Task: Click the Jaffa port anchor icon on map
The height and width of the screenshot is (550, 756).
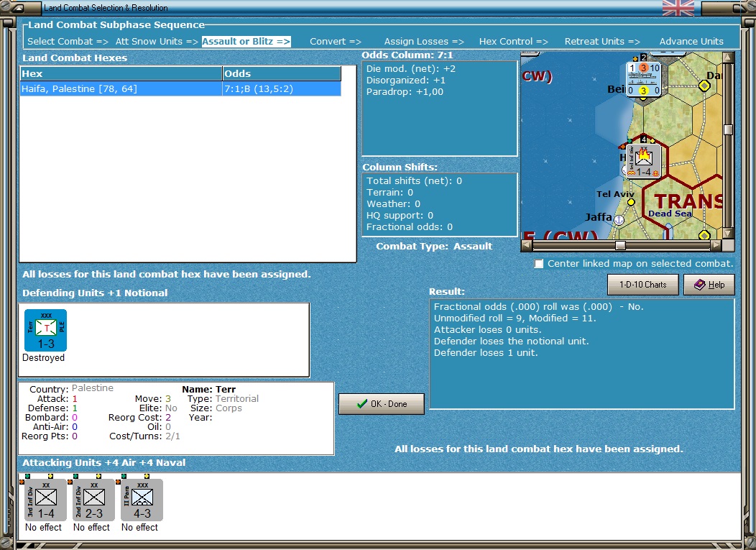Action: (619, 220)
